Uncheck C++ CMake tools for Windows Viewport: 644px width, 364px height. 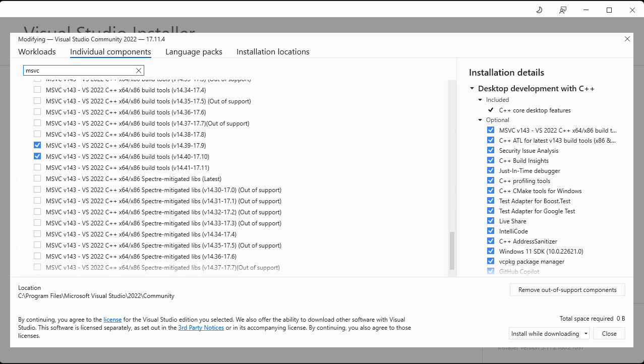click(491, 191)
